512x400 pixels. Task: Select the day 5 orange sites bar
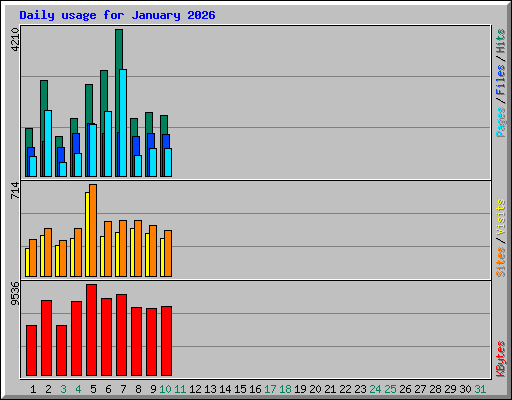tap(93, 230)
